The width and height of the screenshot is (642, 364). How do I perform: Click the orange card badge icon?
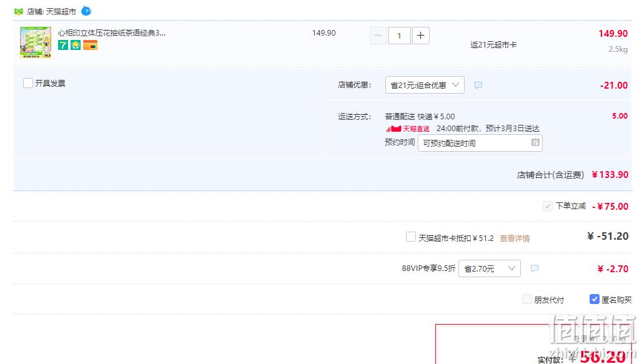[90, 45]
